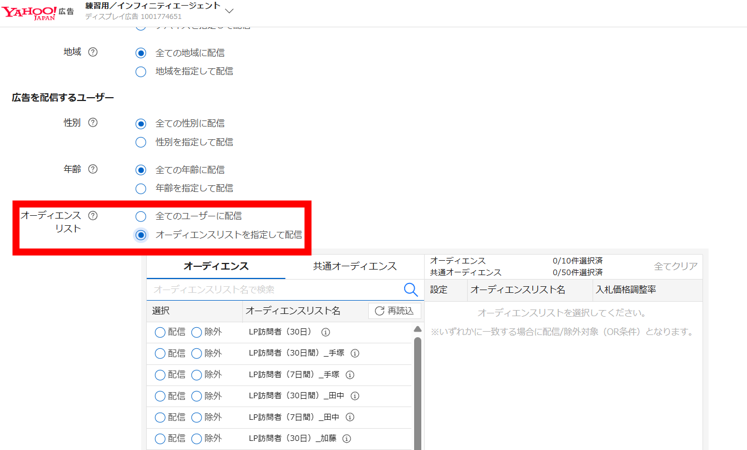
Task: Switch to the 共通オーディエンス tab
Action: click(x=354, y=266)
